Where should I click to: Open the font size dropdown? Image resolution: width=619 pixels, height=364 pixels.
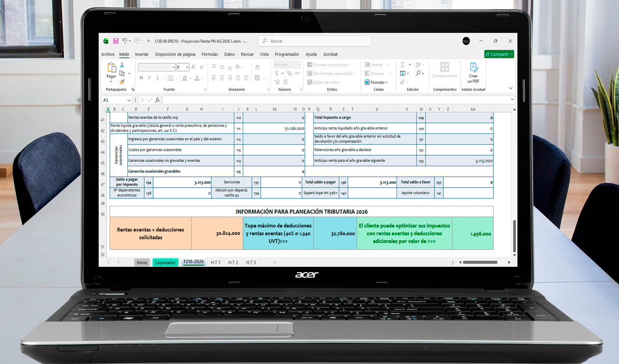point(187,67)
